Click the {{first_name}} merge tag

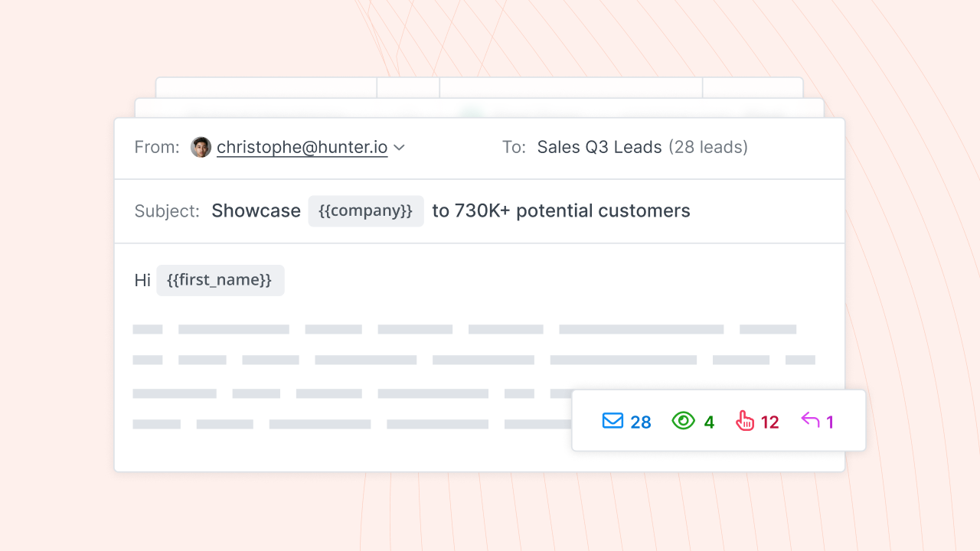click(220, 280)
